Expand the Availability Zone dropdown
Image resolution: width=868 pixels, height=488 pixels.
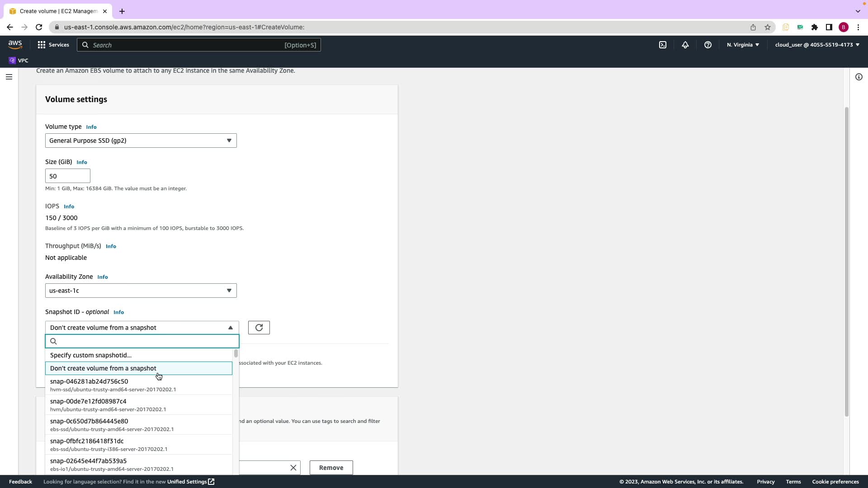pos(141,291)
